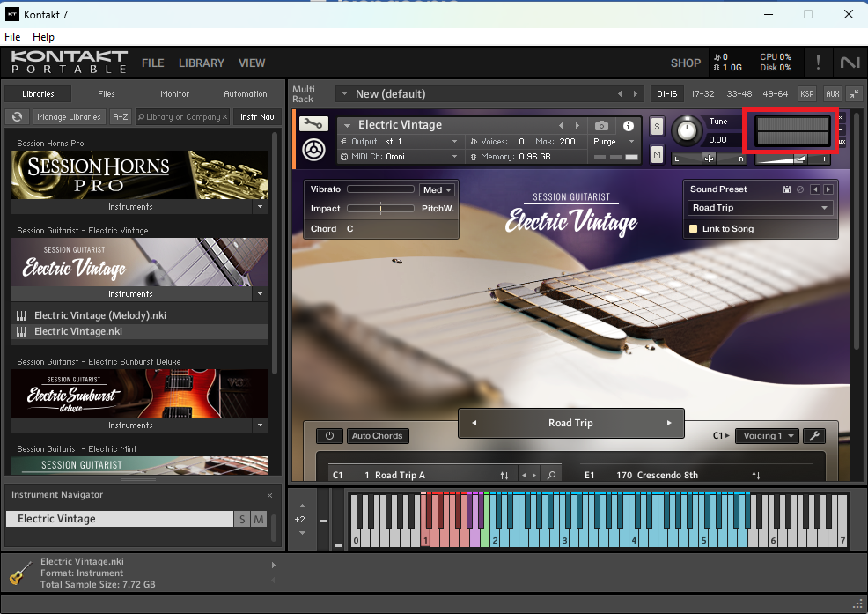Toggle solo in the Instrument Navigator
This screenshot has height=614, width=868.
(x=242, y=519)
